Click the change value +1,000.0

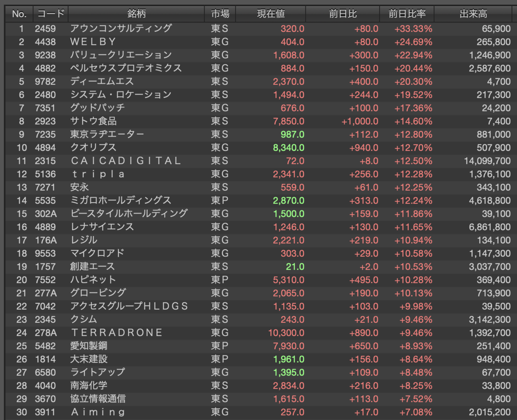tap(360, 121)
